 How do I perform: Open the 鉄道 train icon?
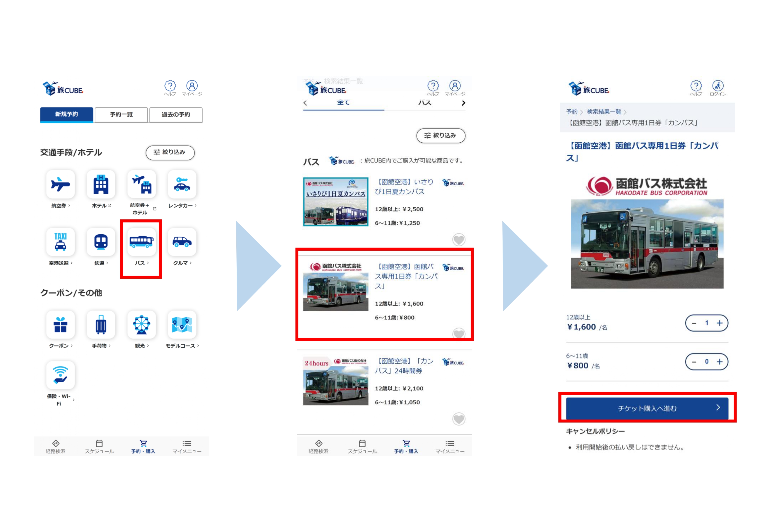point(101,242)
